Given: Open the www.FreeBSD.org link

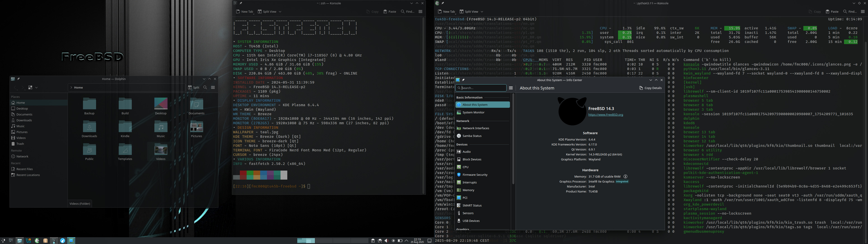Looking at the screenshot, I should pyautogui.click(x=606, y=115).
